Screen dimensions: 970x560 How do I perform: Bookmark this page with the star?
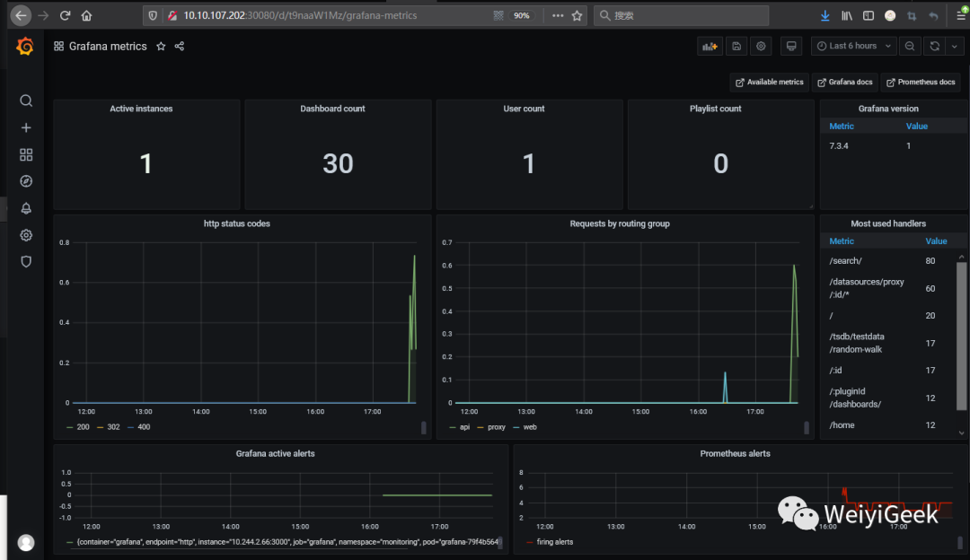578,15
